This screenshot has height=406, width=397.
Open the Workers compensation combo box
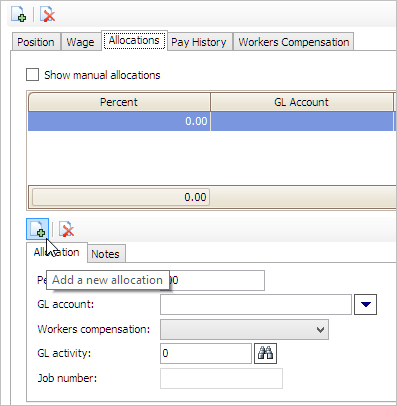click(x=244, y=329)
